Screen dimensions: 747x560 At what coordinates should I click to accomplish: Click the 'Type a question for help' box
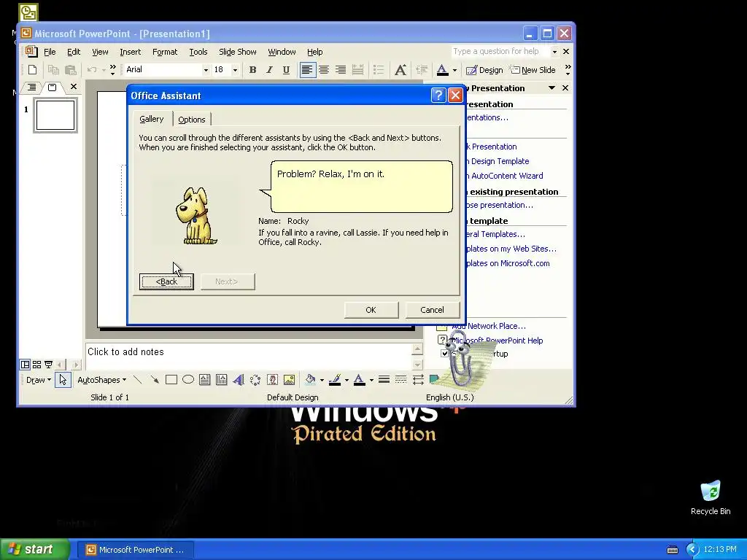(500, 52)
